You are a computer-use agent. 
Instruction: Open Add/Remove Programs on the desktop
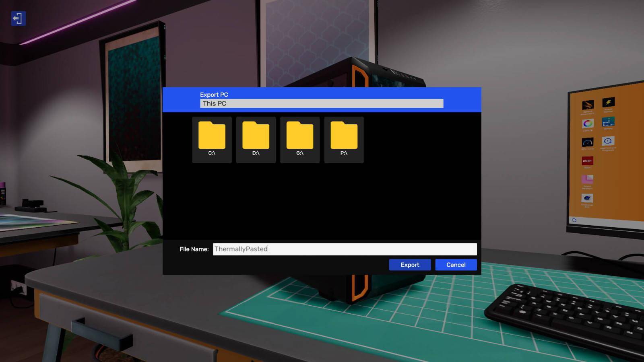(x=608, y=142)
